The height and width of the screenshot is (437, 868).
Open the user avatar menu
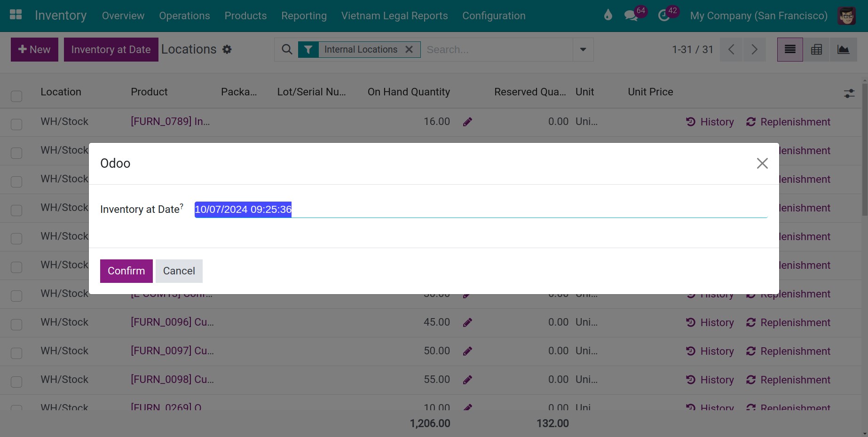click(847, 16)
